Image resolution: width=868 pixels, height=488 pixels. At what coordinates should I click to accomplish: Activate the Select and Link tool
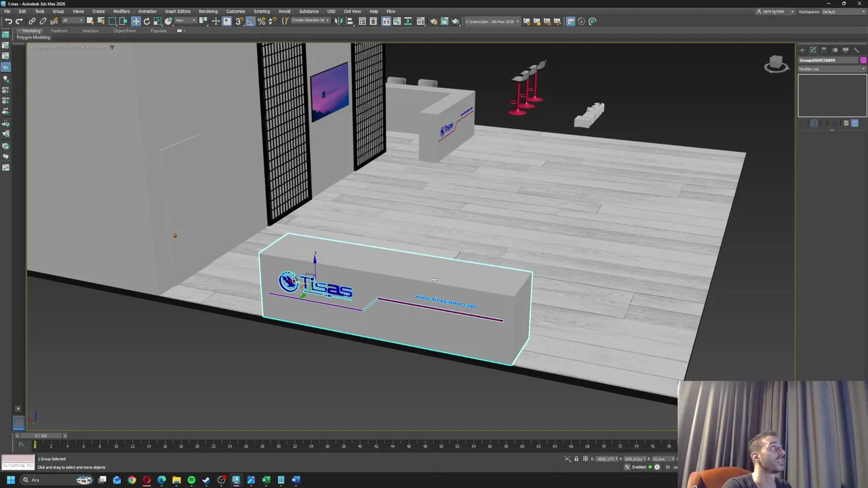(x=31, y=21)
